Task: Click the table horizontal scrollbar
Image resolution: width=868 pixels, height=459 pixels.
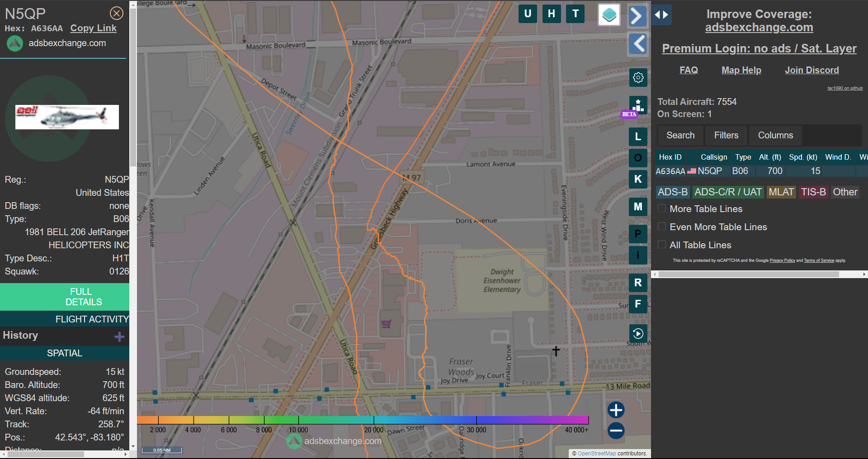Action: tap(749, 274)
